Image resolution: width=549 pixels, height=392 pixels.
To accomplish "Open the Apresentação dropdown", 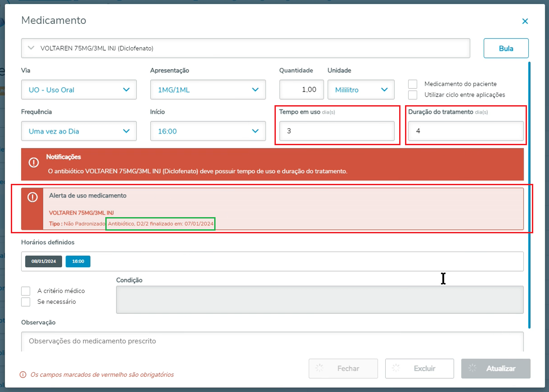I will point(208,90).
